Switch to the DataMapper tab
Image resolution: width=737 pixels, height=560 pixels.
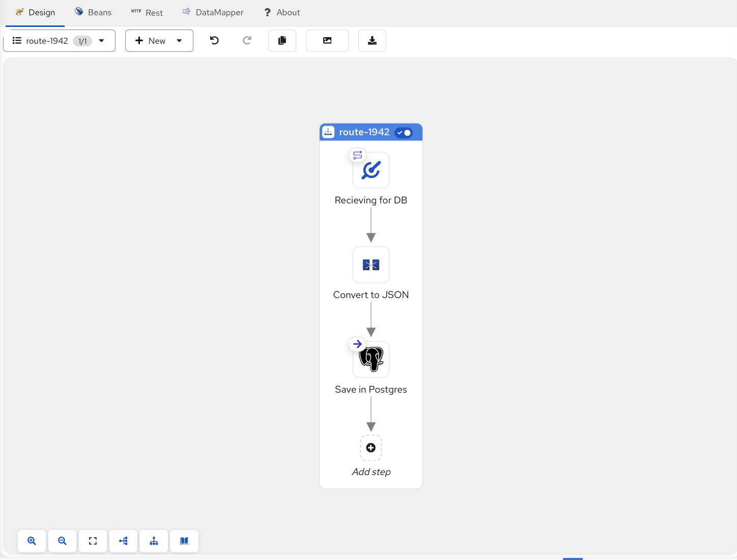(x=213, y=13)
